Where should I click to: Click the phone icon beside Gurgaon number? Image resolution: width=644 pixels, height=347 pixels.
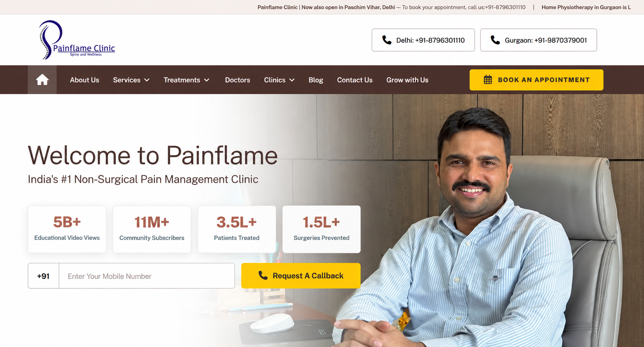tap(495, 40)
